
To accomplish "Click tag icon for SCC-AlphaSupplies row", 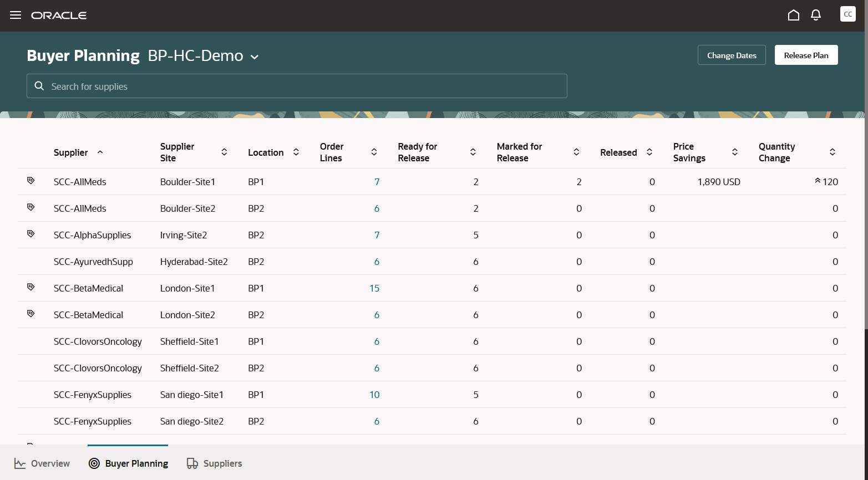I will tap(31, 234).
